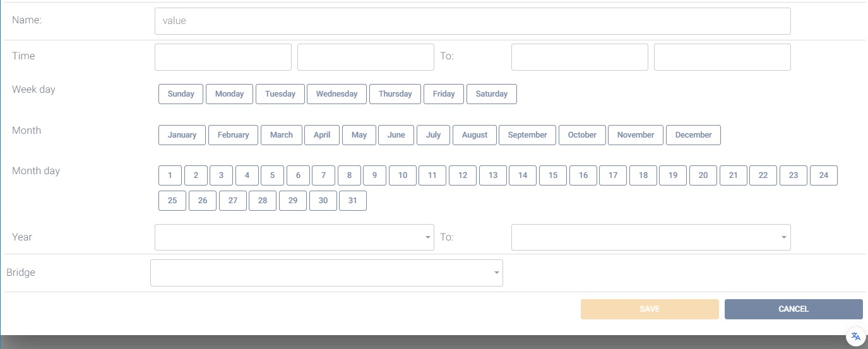Enable May month
This screenshot has width=868, height=349.
click(x=359, y=135)
